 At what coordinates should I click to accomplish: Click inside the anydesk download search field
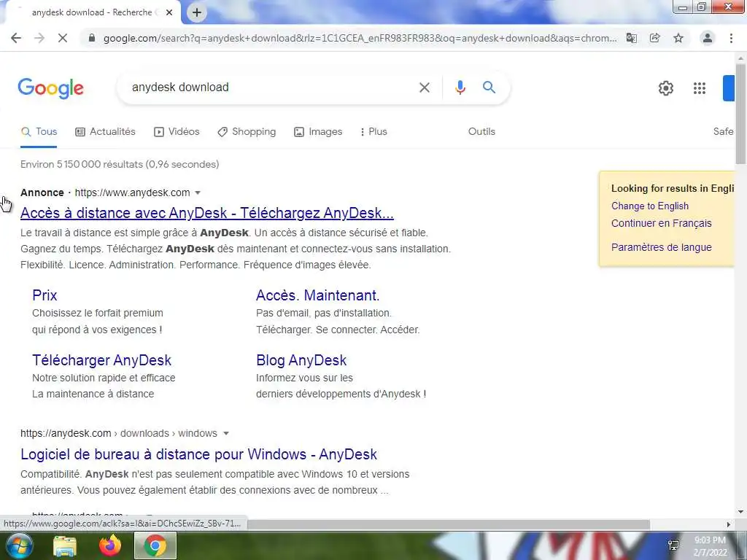click(x=271, y=87)
